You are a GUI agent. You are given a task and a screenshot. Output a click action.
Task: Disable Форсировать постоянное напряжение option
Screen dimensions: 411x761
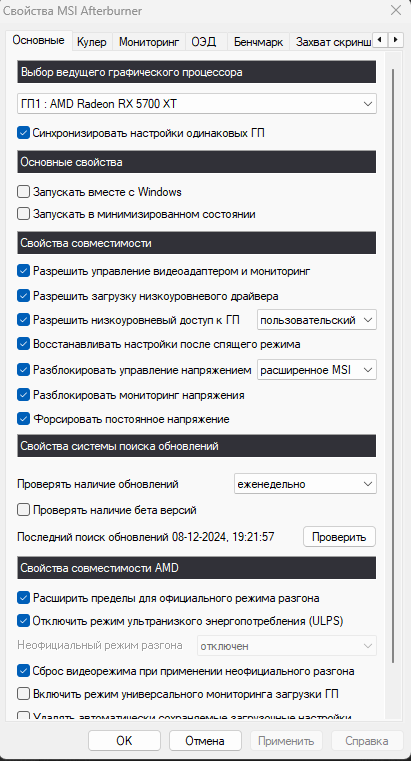click(23, 419)
